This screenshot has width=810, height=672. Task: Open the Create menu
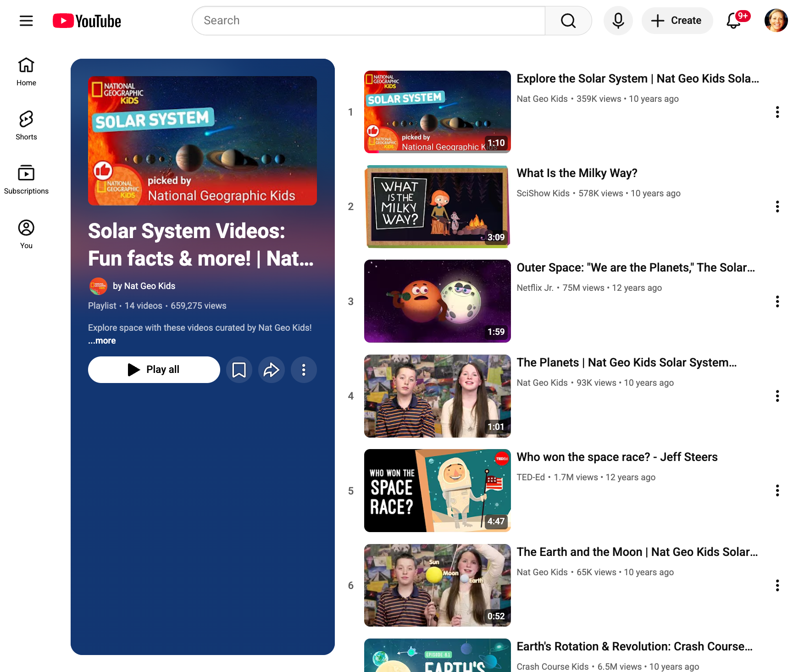point(677,21)
